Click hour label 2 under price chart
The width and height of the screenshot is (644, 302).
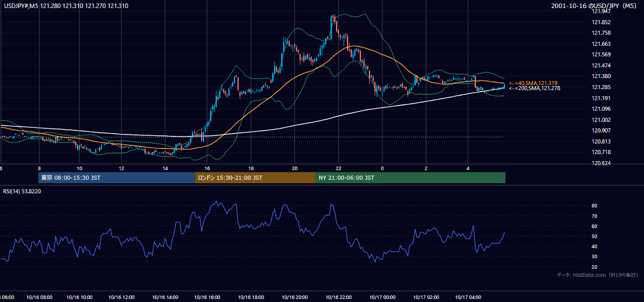[x=426, y=168]
